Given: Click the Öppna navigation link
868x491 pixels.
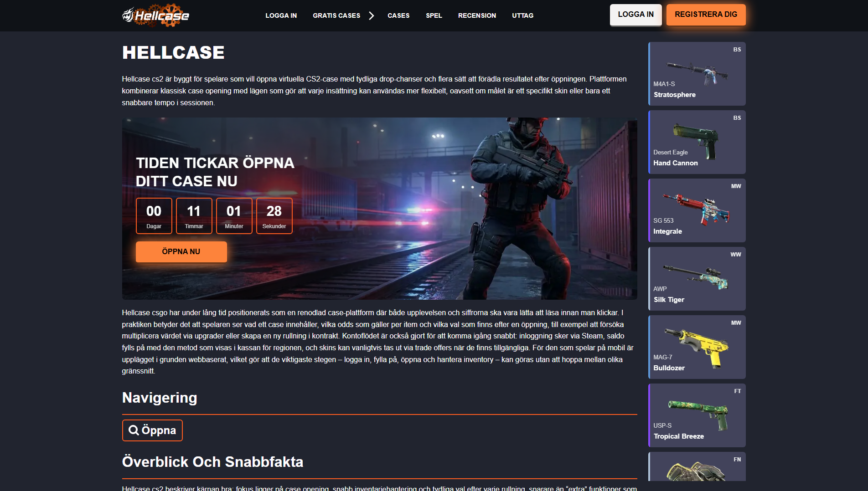Looking at the screenshot, I should (x=152, y=430).
